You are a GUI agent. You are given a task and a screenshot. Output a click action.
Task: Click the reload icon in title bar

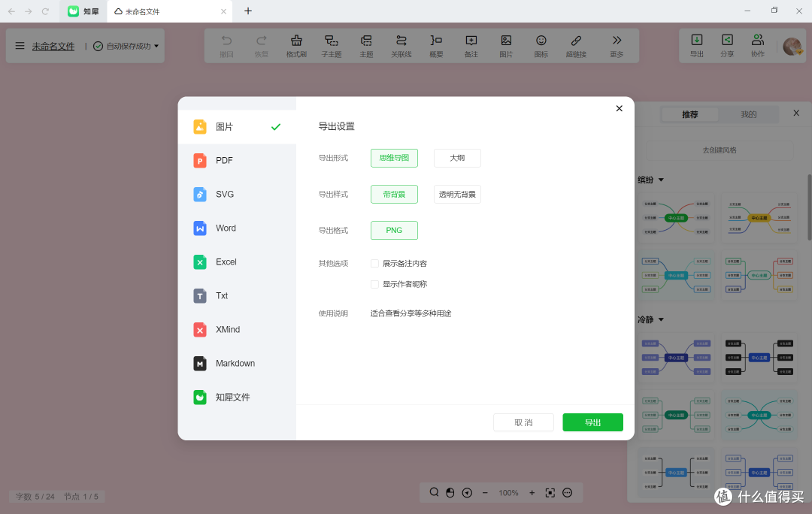45,11
